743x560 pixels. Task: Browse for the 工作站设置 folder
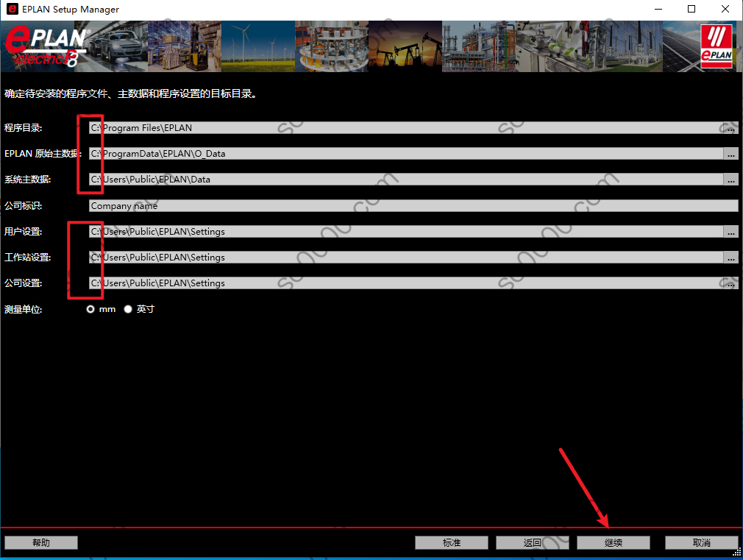pos(730,257)
